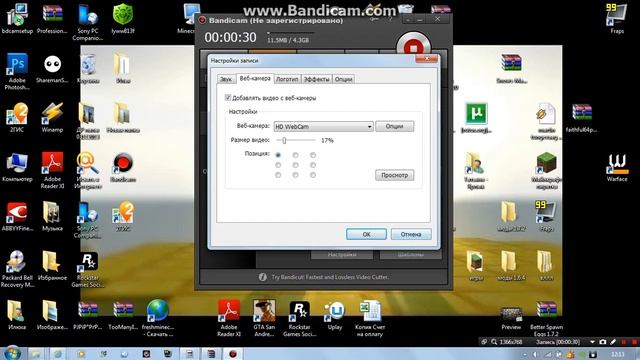640x360 pixels.
Task: Click the Bandicam info icon near Try Bandicut
Action: coord(262,277)
